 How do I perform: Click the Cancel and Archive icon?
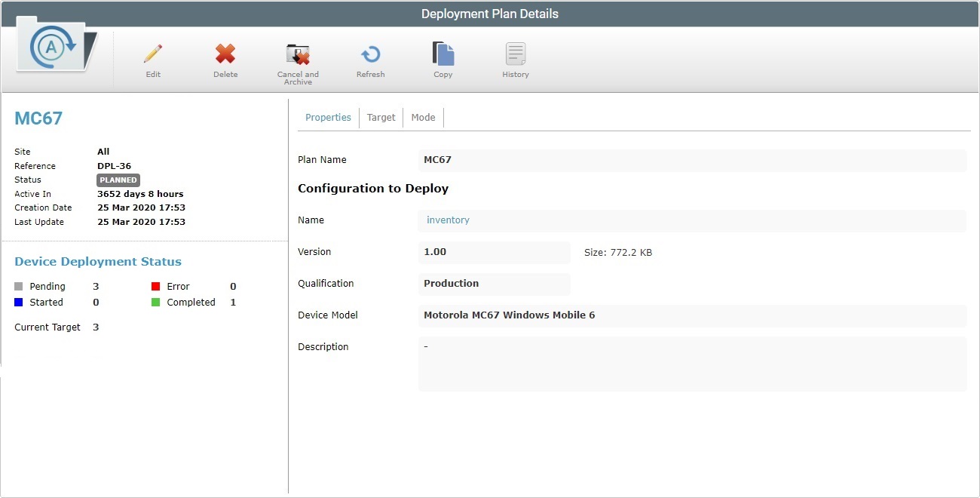click(x=298, y=54)
